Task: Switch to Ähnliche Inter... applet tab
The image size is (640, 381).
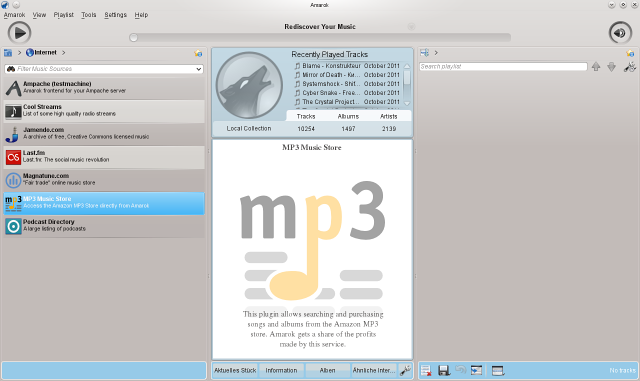Action: pyautogui.click(x=373, y=370)
